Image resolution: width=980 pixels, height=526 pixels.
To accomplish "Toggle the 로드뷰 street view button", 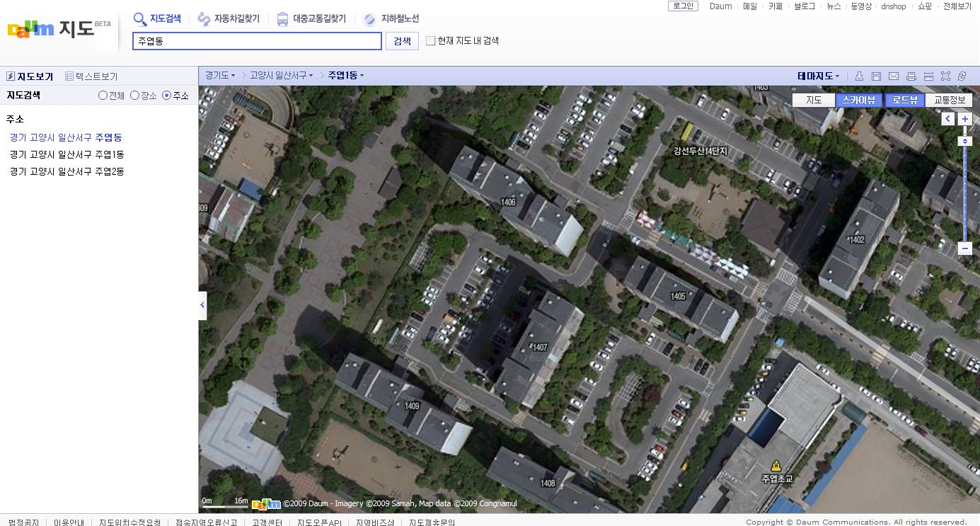I will 905,101.
